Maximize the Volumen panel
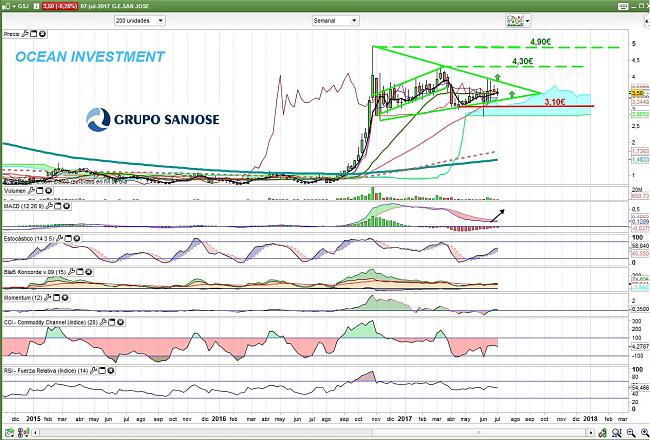This screenshot has height=440, width=650. (x=40, y=191)
